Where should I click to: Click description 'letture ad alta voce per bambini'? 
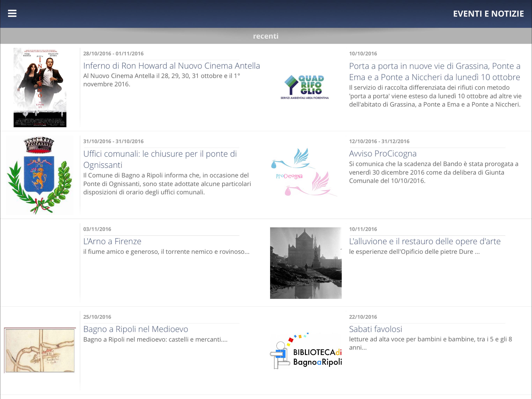point(431,343)
